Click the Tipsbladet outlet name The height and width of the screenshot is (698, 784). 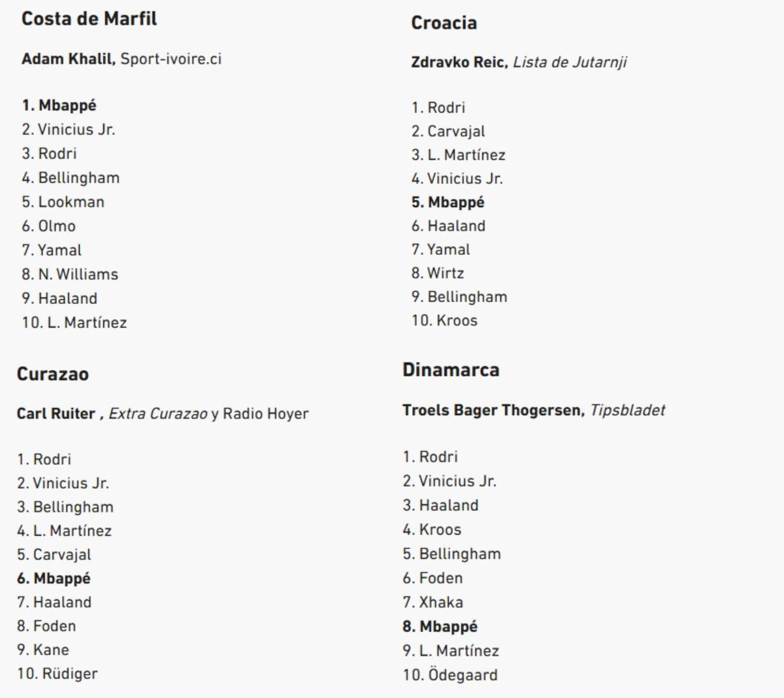pyautogui.click(x=628, y=410)
